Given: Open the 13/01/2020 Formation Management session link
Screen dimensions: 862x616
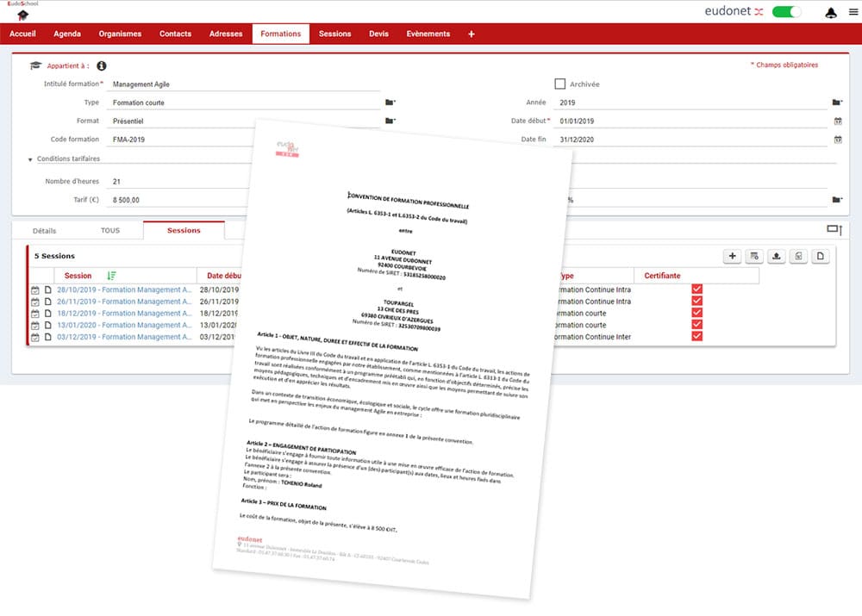Looking at the screenshot, I should pos(124,326).
